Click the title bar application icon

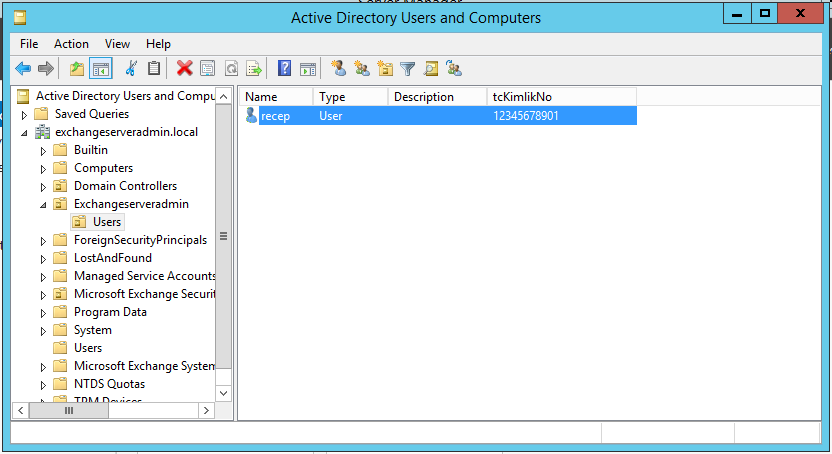[20, 18]
